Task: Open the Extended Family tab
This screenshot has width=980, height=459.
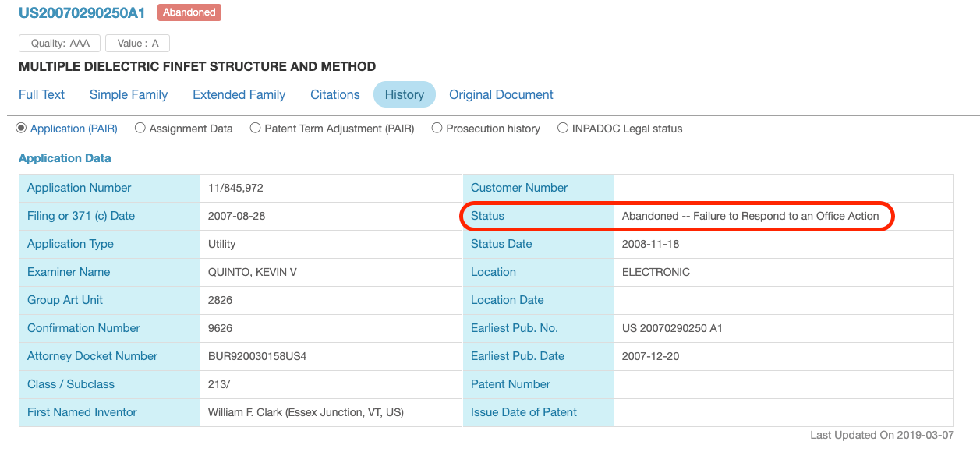Action: tap(239, 94)
